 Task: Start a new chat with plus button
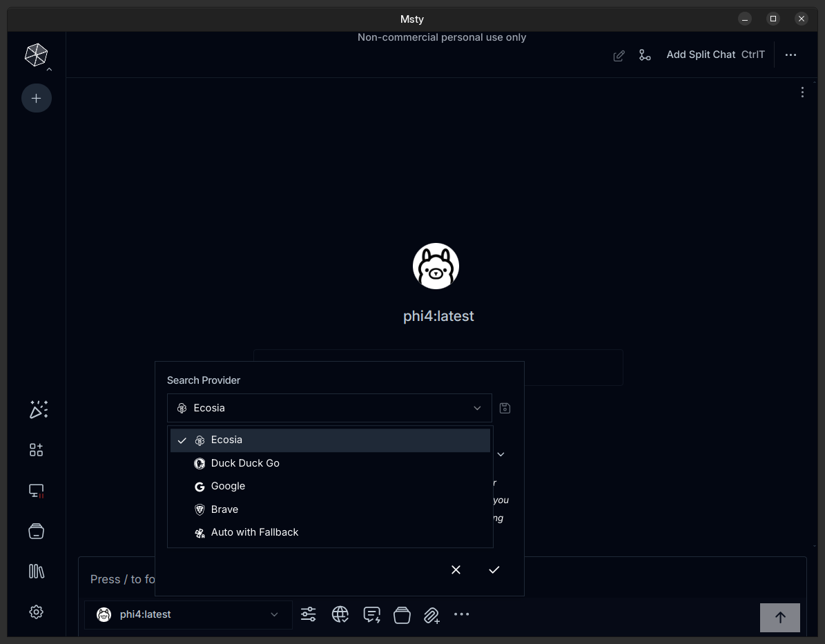[x=37, y=99]
